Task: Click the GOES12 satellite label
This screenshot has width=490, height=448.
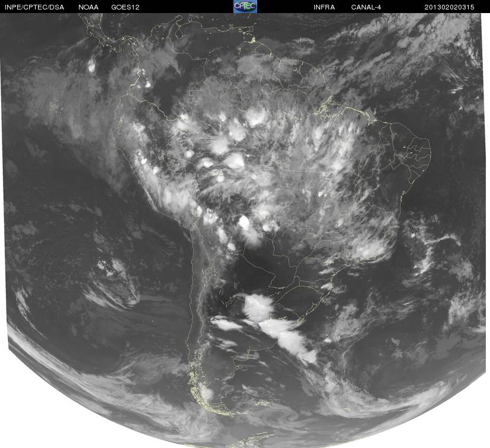Action: [125, 7]
